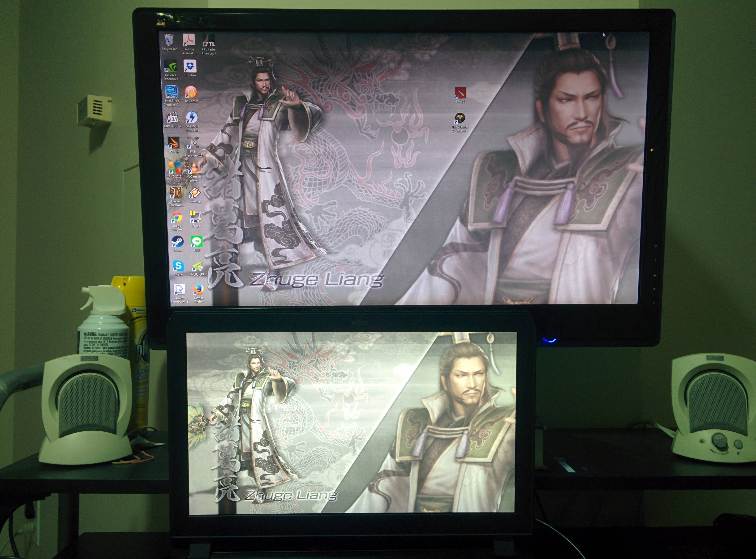Select the LINE messenger icon
Image resolution: width=756 pixels, height=559 pixels.
click(197, 244)
